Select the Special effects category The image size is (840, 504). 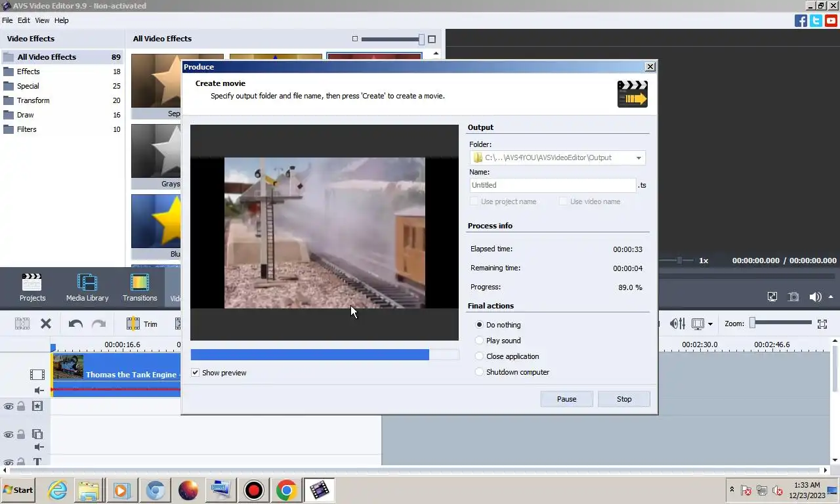click(x=62, y=86)
